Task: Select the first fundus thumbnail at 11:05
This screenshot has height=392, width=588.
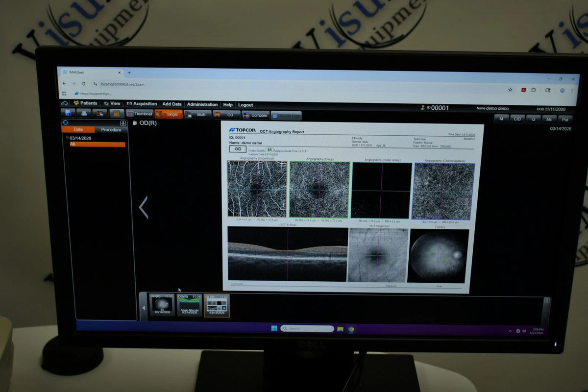Action: point(162,305)
